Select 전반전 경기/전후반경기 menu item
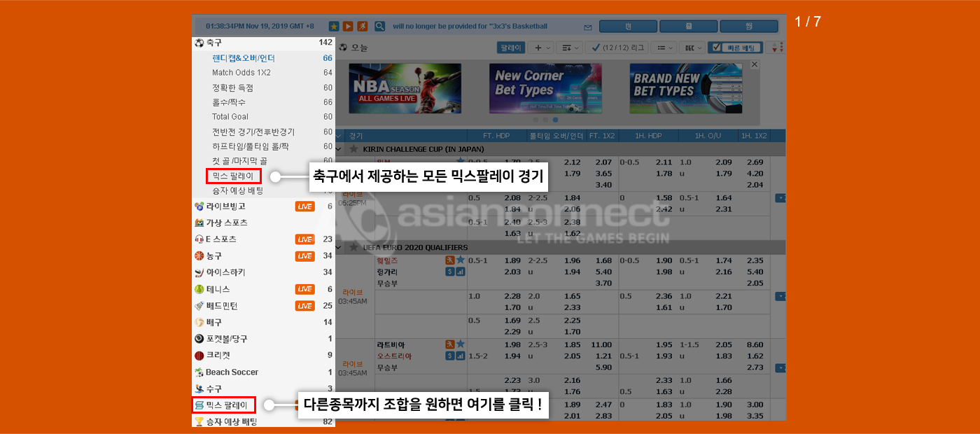Viewport: 980px width, 434px height. tap(253, 132)
